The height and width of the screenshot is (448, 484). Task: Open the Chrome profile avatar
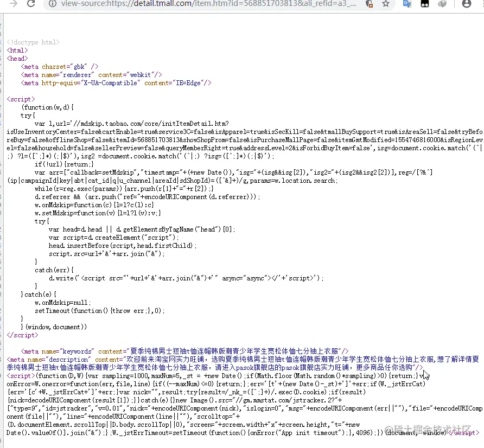pos(467,4)
